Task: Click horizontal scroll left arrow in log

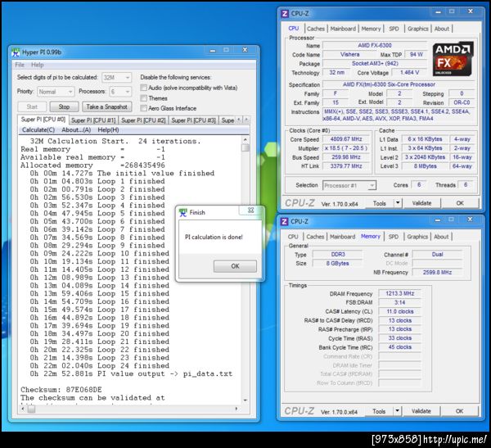Action: click(x=23, y=409)
